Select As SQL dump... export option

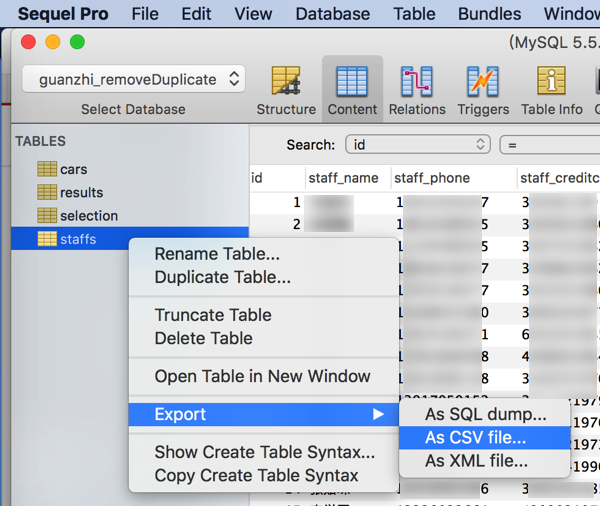pyautogui.click(x=484, y=414)
